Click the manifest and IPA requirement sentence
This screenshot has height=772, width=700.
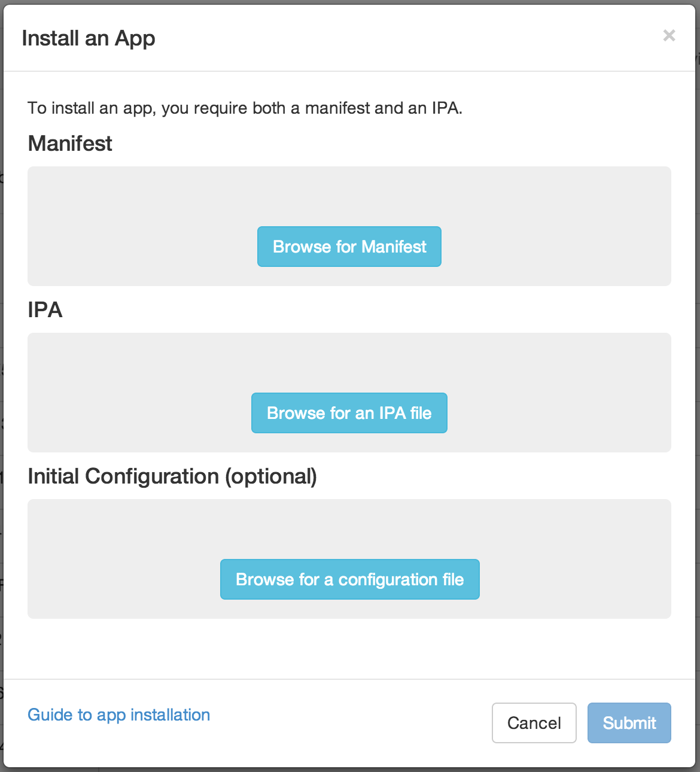point(245,108)
